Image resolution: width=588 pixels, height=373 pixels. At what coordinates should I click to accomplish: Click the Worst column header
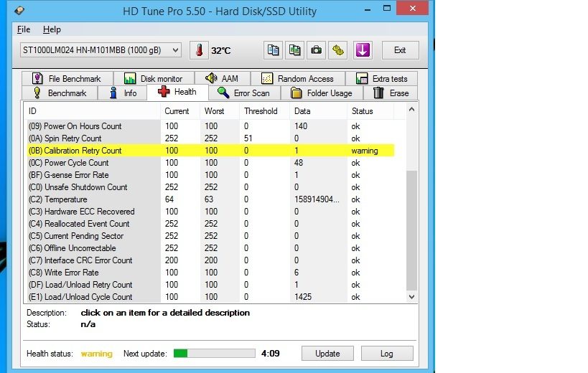click(x=220, y=111)
